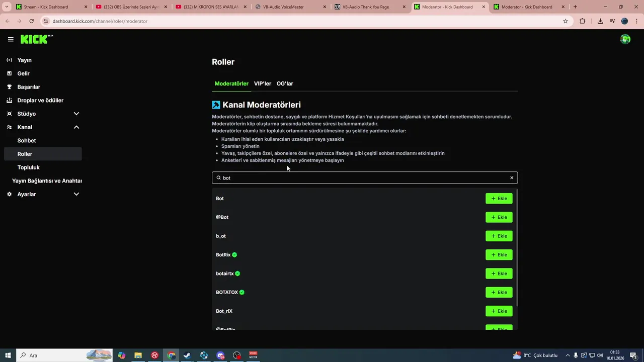644x362 pixels.
Task: Open OBS Studio from taskbar
Action: 237,355
